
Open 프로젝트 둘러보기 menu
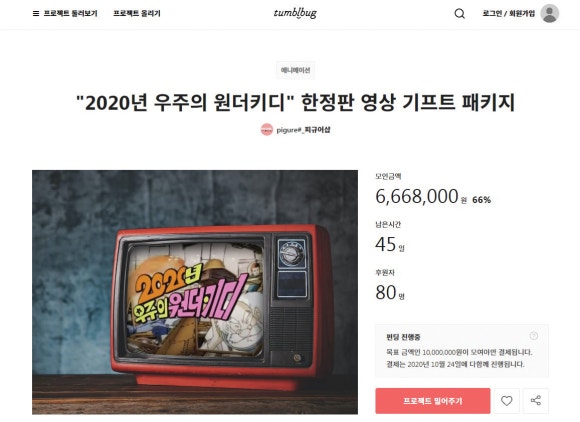(x=70, y=14)
